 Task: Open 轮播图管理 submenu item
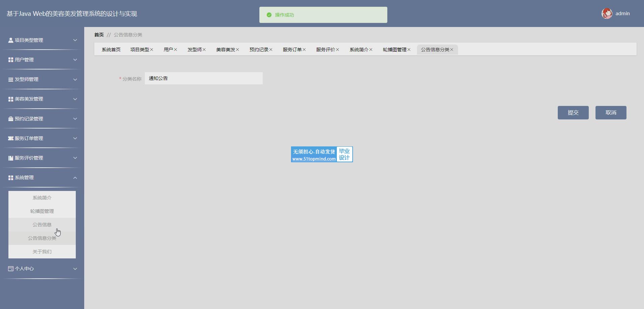click(x=42, y=211)
